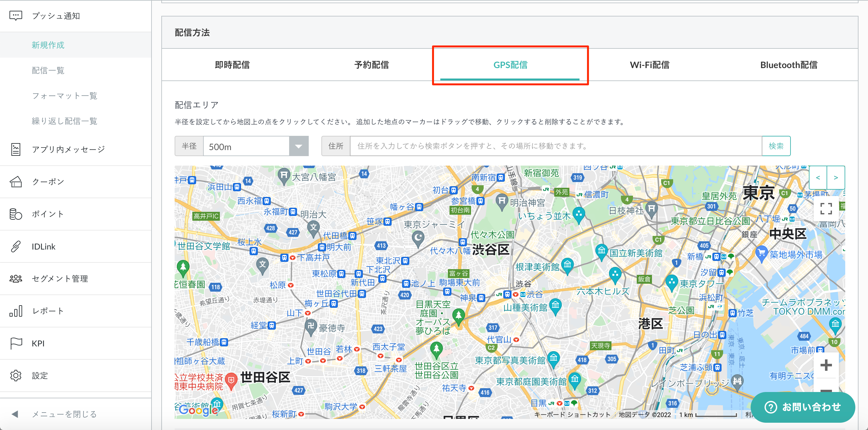Click the push notification speech bubble icon

tap(15, 16)
